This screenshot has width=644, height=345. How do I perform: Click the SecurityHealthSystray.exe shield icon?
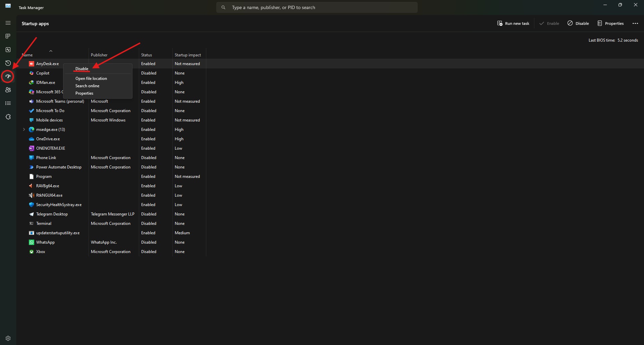[32, 205]
